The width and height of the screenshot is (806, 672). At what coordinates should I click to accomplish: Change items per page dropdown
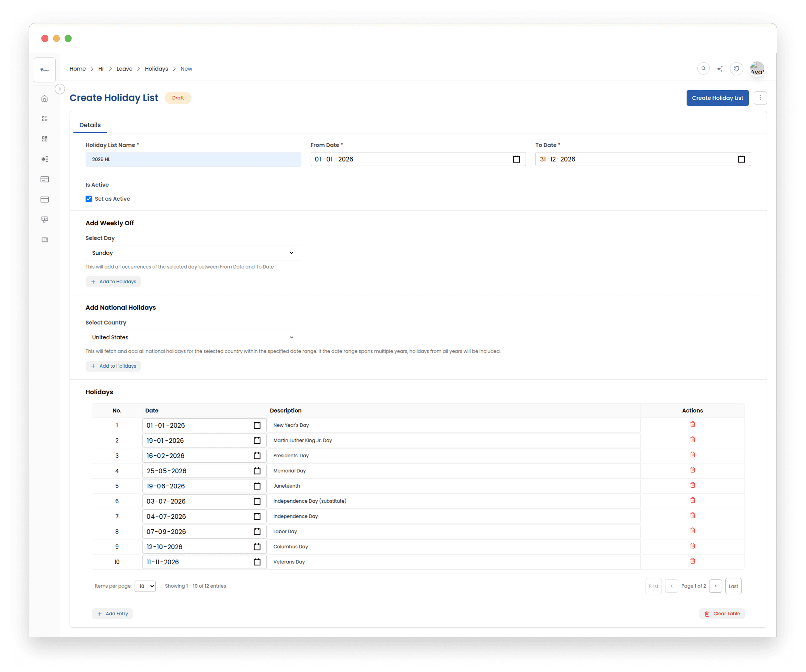point(145,586)
